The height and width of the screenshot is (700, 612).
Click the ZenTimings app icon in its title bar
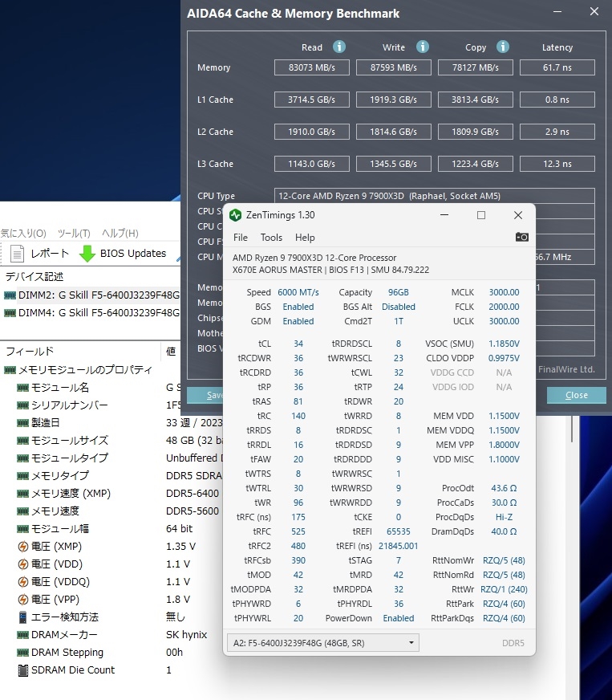pyautogui.click(x=235, y=215)
